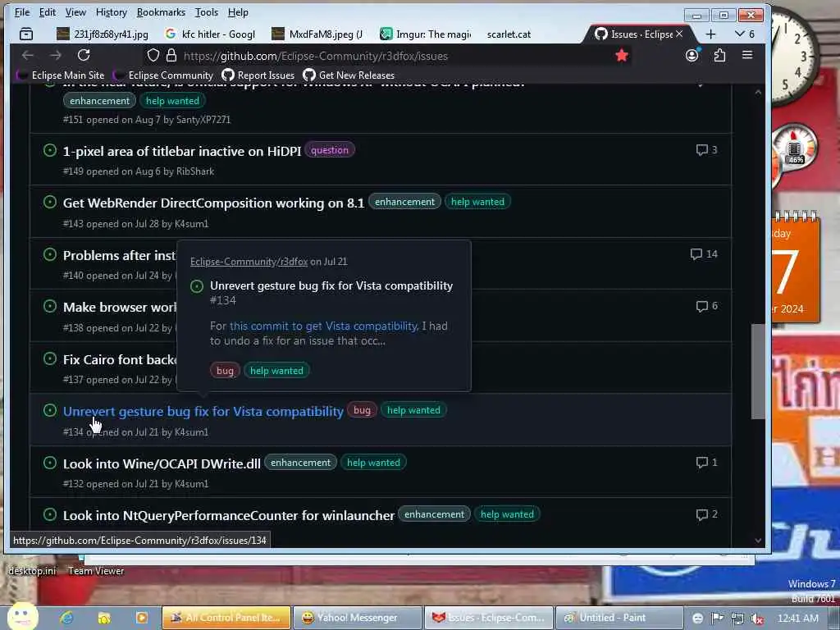The image size is (840, 630).
Task: Open issue 1-pixel area of titlebar inactive
Action: pos(182,152)
